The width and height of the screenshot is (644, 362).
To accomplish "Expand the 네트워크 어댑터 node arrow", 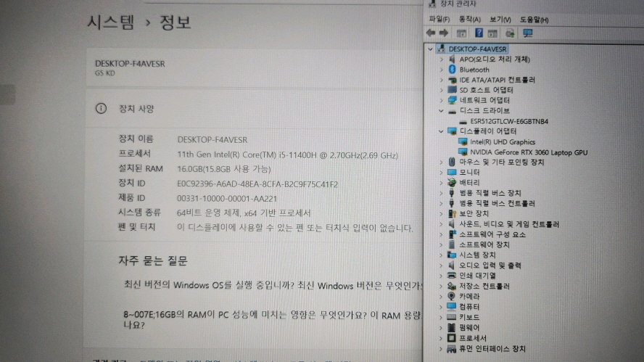I will tap(441, 100).
